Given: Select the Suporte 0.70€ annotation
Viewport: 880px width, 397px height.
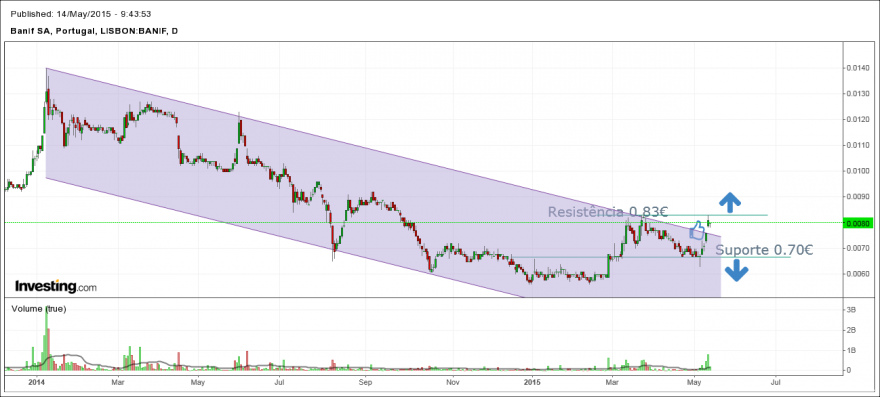Looking at the screenshot, I should (764, 250).
